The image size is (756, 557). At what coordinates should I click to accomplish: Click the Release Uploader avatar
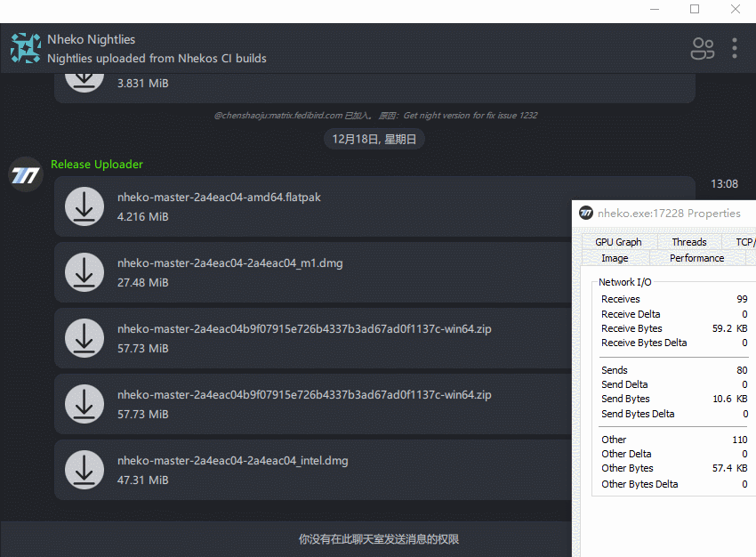[x=24, y=174]
